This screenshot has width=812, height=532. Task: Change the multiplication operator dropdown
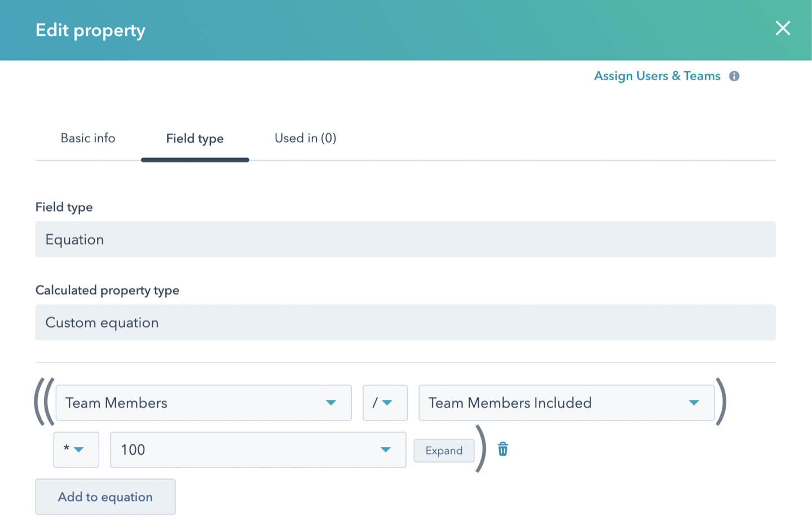76,450
